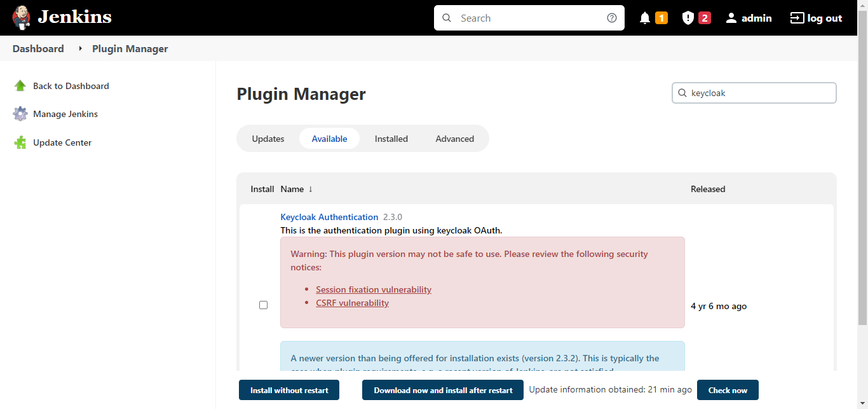Open the security warnings shield icon
This screenshot has height=409, width=868.
point(688,18)
